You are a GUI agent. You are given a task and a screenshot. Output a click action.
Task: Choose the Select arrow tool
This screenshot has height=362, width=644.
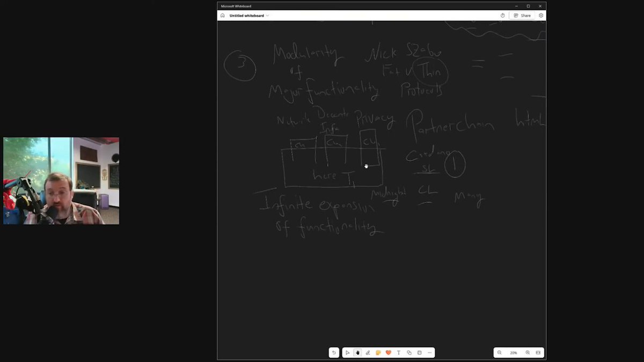[347, 352]
